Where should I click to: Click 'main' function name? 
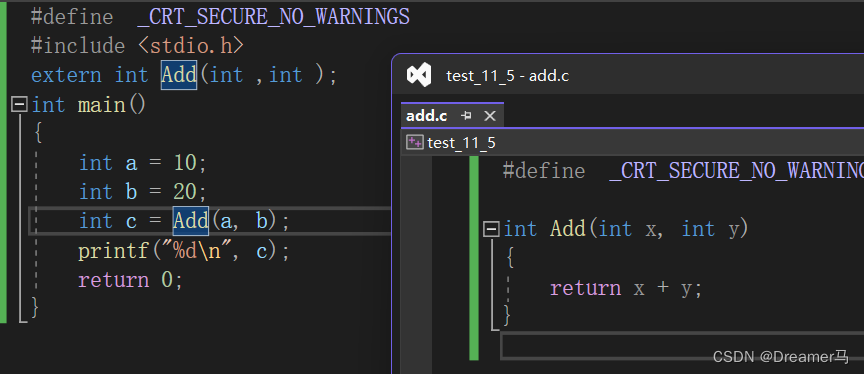[101, 105]
